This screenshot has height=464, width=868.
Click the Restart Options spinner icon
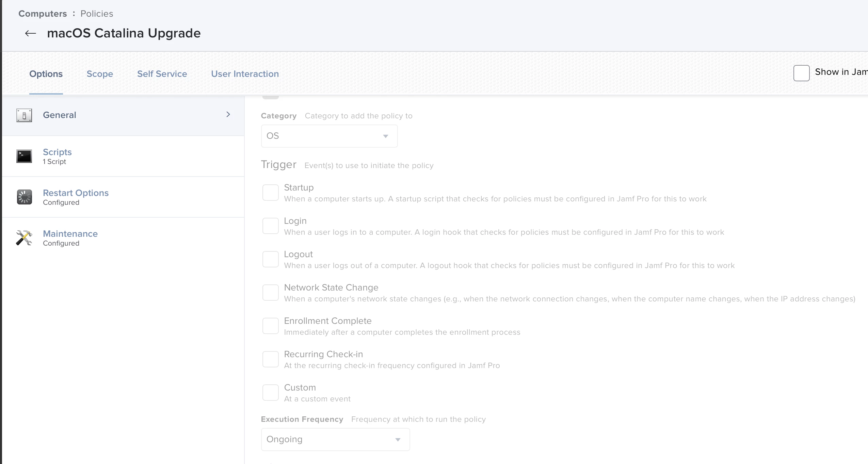pos(24,197)
